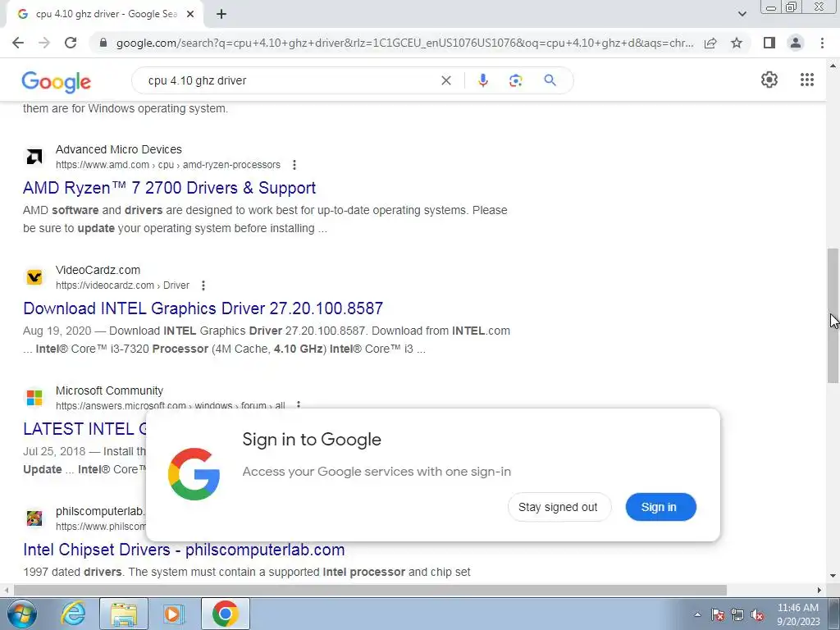This screenshot has height=630, width=840.
Task: Click the search query input field
Action: [x=290, y=80]
